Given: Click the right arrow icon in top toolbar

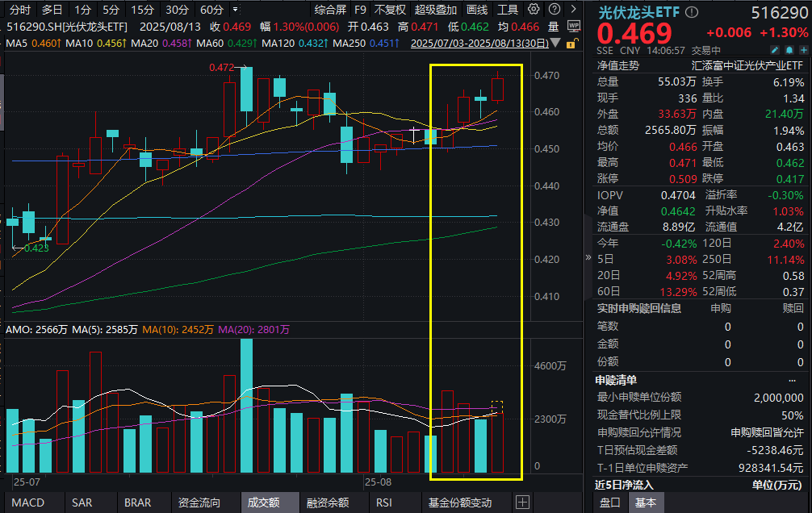Looking at the screenshot, I should coord(573,10).
